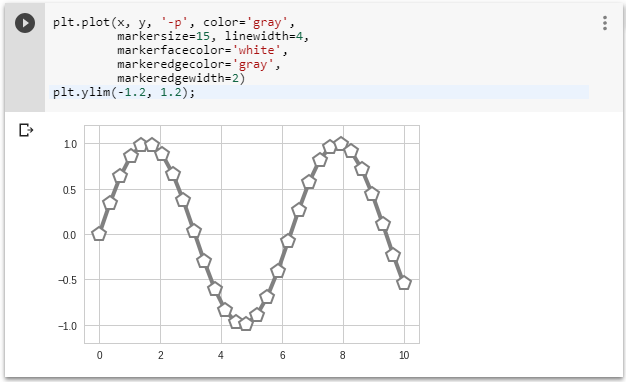The height and width of the screenshot is (382, 626).
Task: Click the y-axis label −0.5
Action: (x=67, y=280)
